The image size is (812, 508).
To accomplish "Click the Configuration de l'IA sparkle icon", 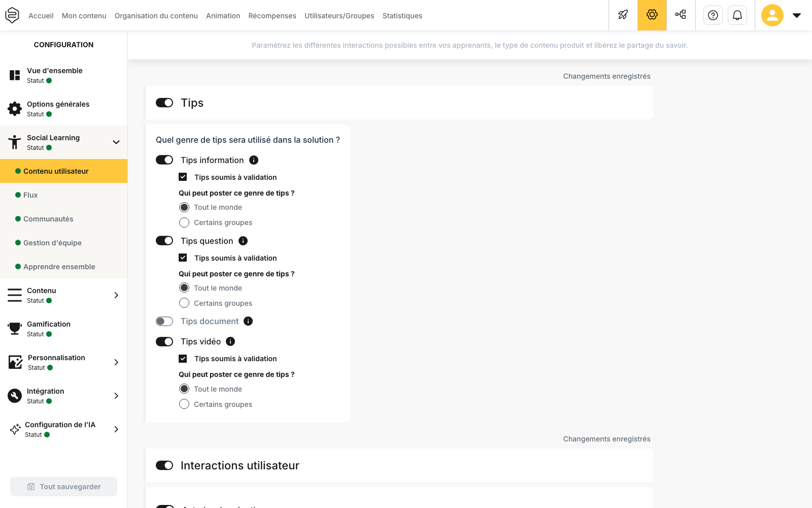I will [15, 429].
